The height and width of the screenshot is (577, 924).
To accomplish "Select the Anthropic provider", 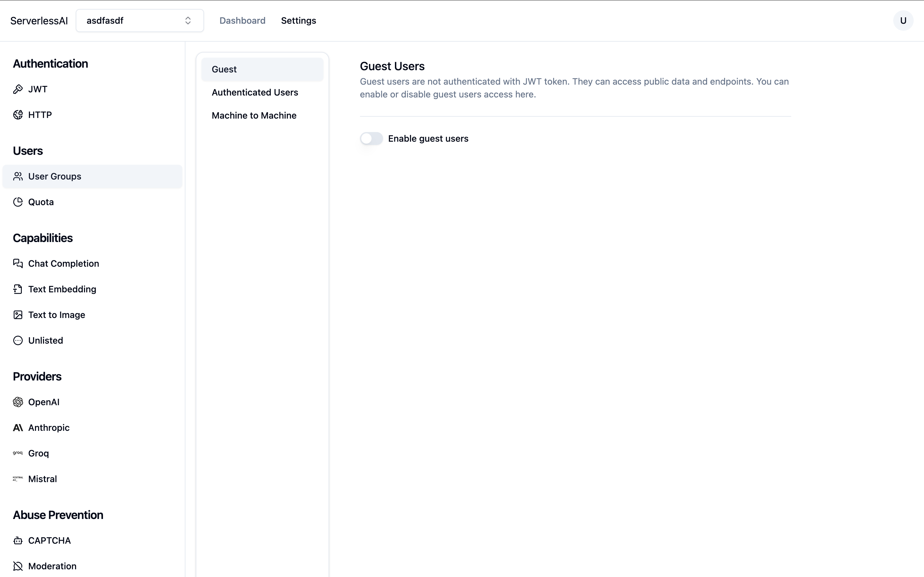I will (x=48, y=427).
